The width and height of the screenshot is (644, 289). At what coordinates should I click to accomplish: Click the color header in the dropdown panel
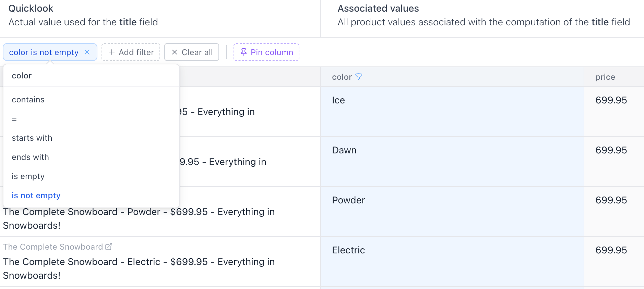coord(22,75)
